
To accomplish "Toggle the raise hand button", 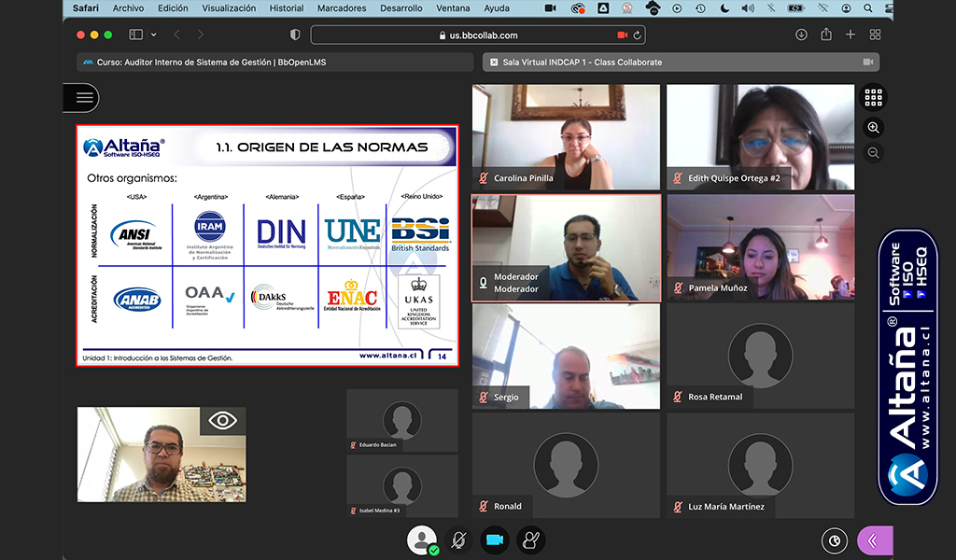I will pos(530,539).
